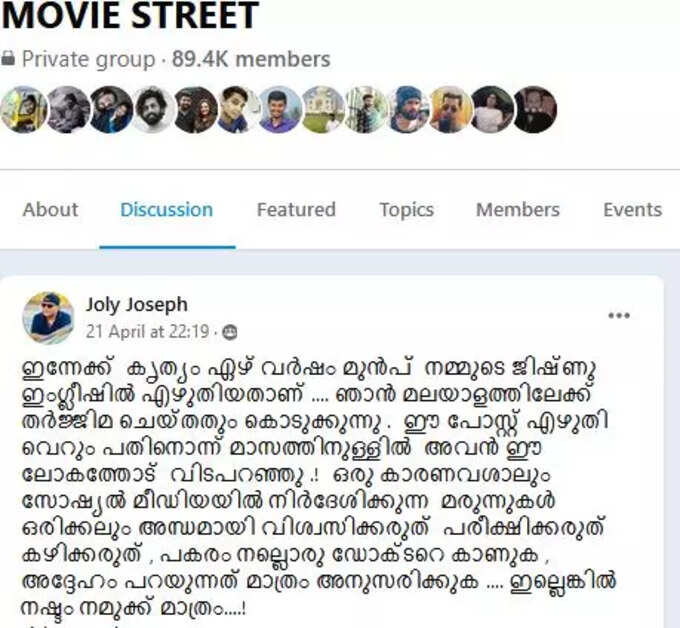Click the 89.4K members link
Viewport: 680px width, 628px height.
tap(251, 59)
